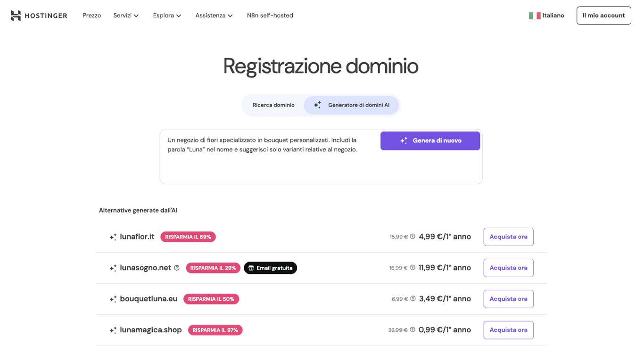Click the Italian flag icon
The height and width of the screenshot is (346, 644).
(535, 15)
